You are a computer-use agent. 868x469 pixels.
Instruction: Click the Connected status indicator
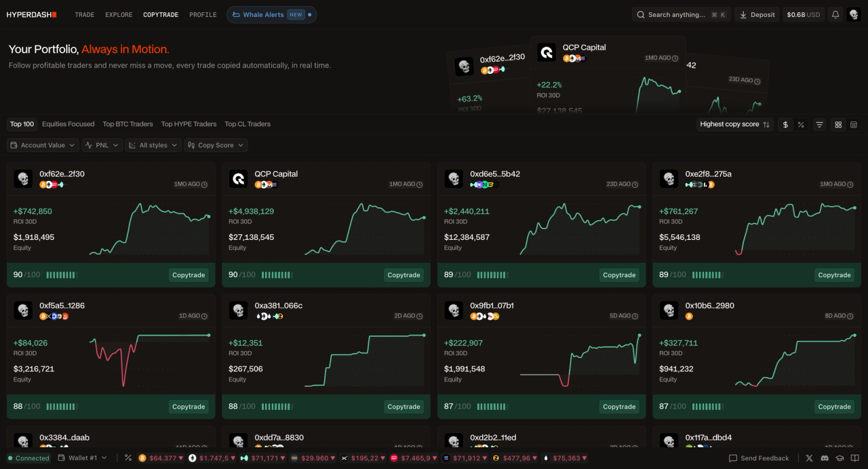[28, 458]
